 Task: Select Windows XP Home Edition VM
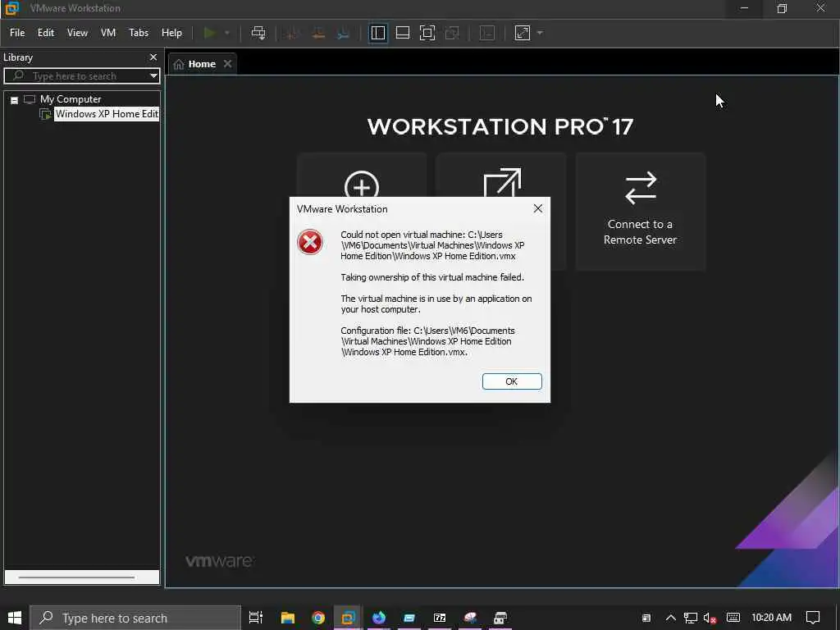[107, 114]
